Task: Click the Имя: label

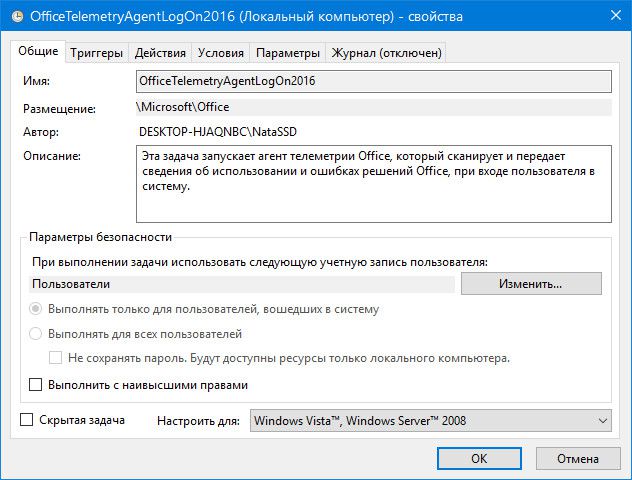Action: (36, 81)
